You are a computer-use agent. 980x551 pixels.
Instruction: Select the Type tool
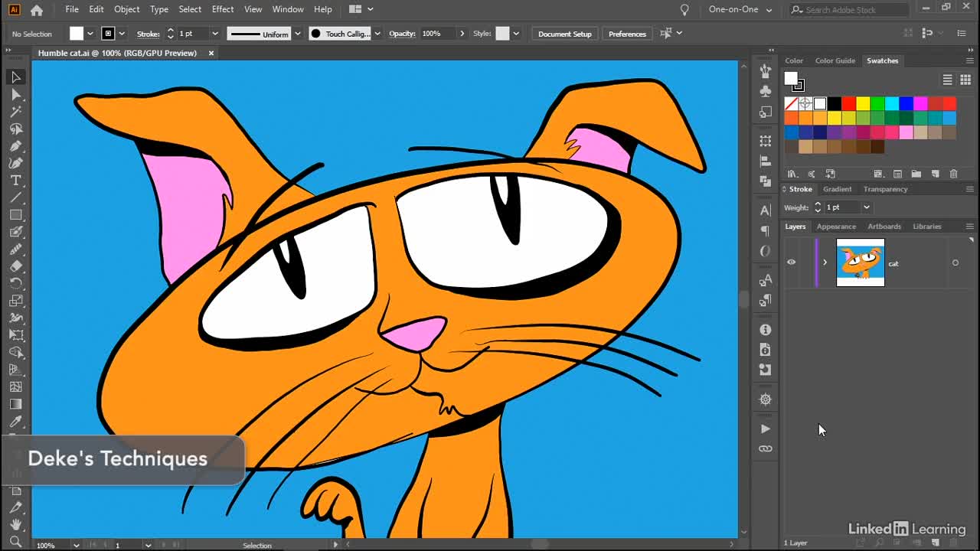coord(15,181)
